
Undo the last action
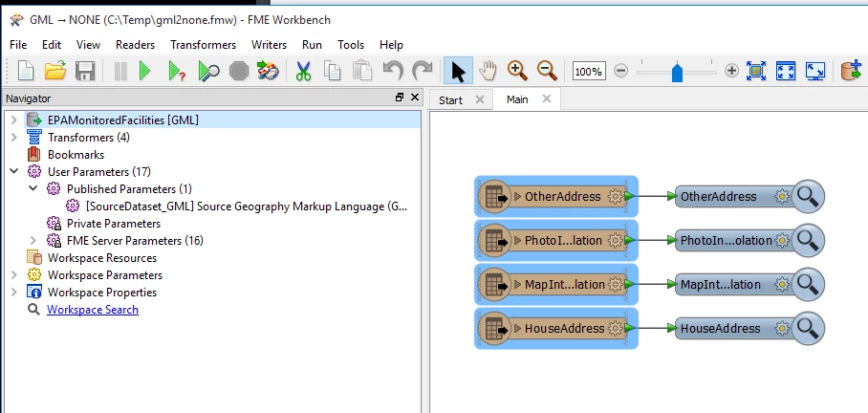(393, 72)
